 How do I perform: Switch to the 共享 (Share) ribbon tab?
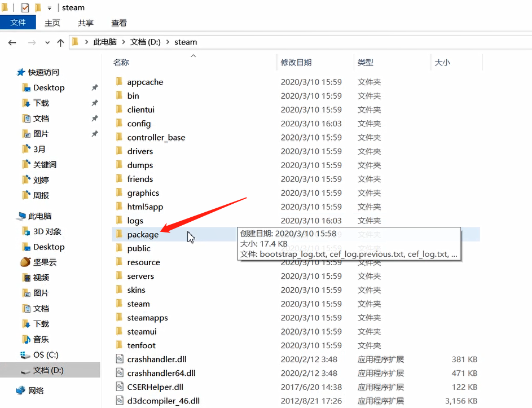(x=85, y=23)
